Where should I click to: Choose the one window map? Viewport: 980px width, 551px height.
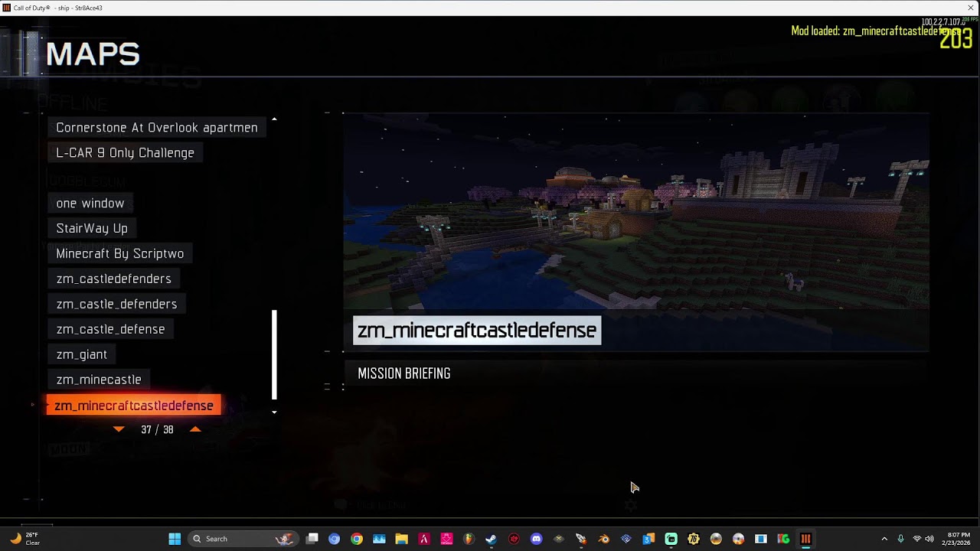pyautogui.click(x=90, y=203)
